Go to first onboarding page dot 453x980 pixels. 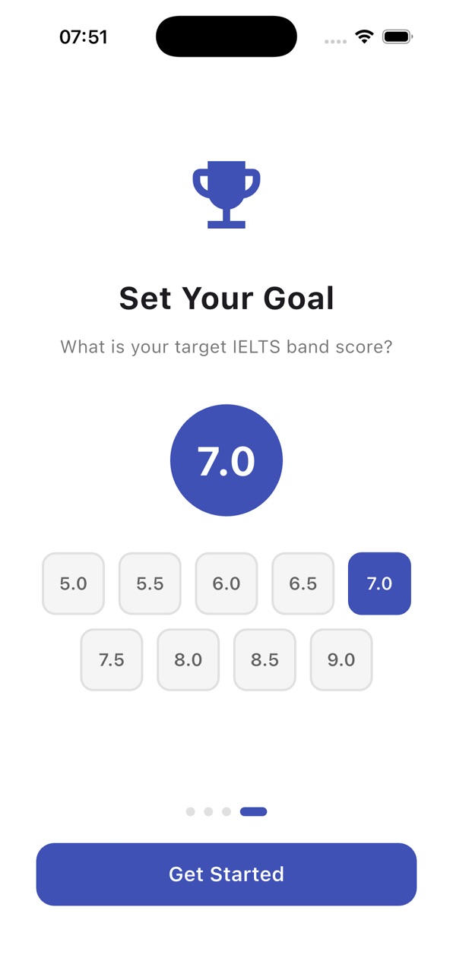click(x=190, y=811)
